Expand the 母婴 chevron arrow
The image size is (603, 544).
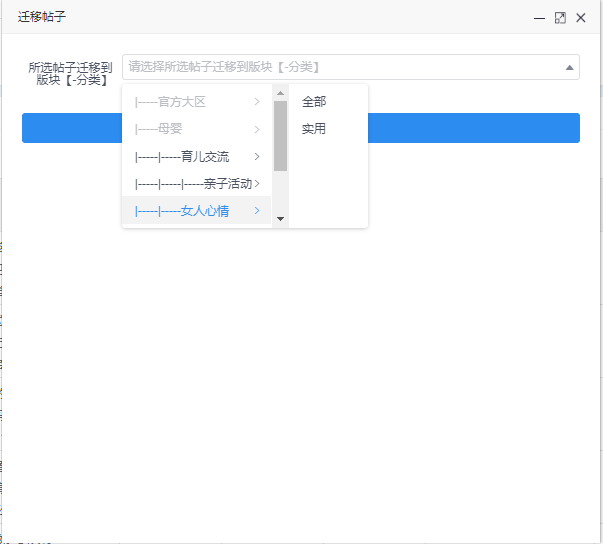coord(257,129)
